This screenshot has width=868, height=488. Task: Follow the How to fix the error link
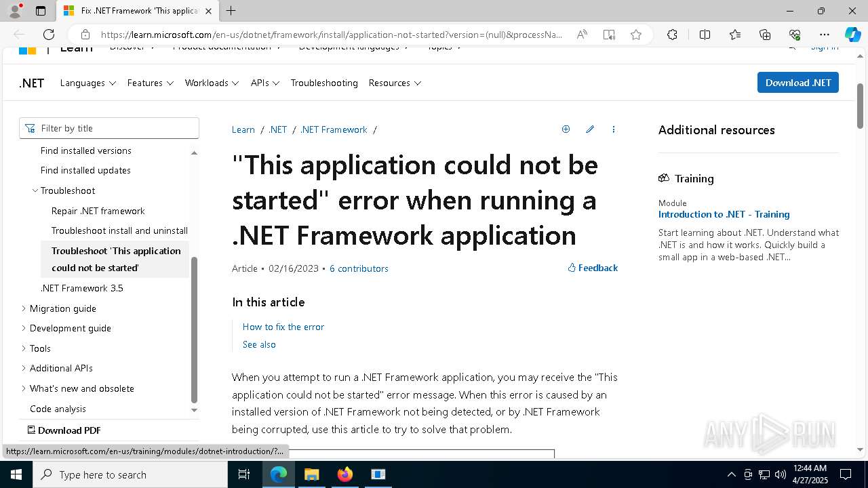click(283, 327)
